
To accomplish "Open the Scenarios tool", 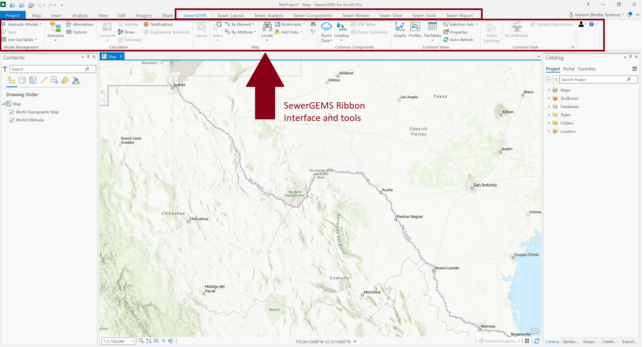I will (x=56, y=31).
